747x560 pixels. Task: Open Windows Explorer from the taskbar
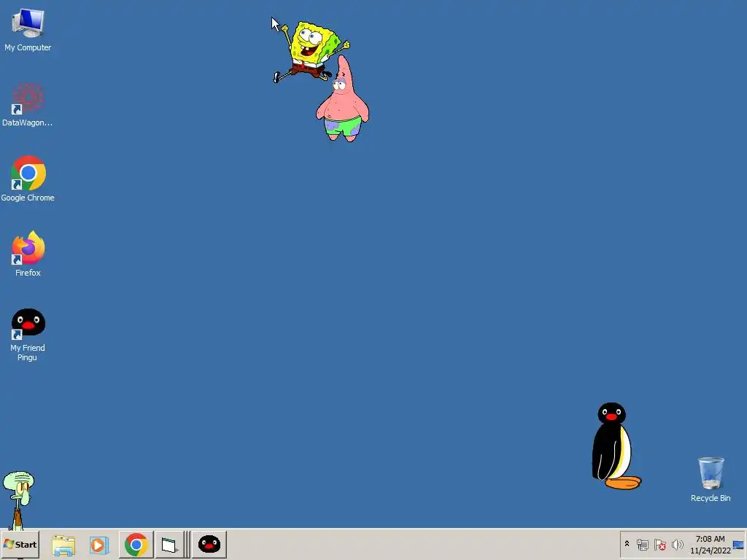coord(63,545)
